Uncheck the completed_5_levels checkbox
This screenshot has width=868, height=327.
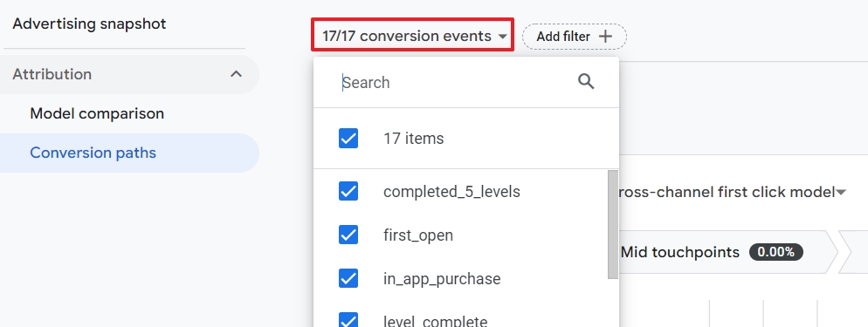tap(348, 191)
